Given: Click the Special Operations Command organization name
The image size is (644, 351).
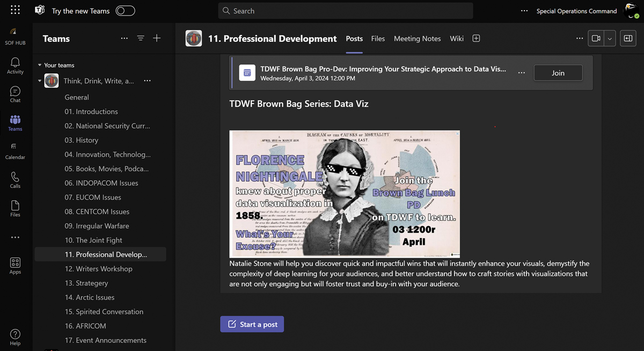Looking at the screenshot, I should (576, 11).
